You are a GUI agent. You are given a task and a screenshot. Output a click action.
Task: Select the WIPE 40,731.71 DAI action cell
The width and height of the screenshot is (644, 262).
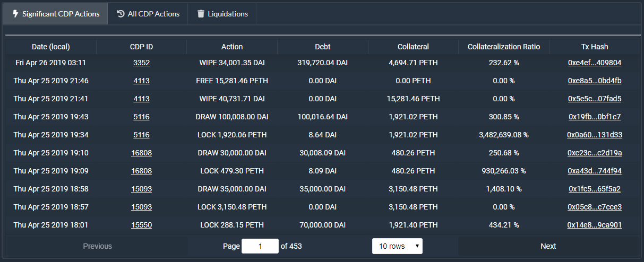pos(232,99)
